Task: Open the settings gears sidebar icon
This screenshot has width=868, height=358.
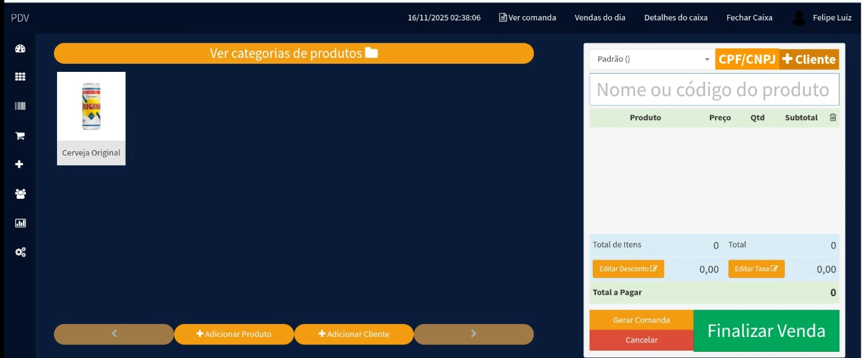Action: [20, 252]
